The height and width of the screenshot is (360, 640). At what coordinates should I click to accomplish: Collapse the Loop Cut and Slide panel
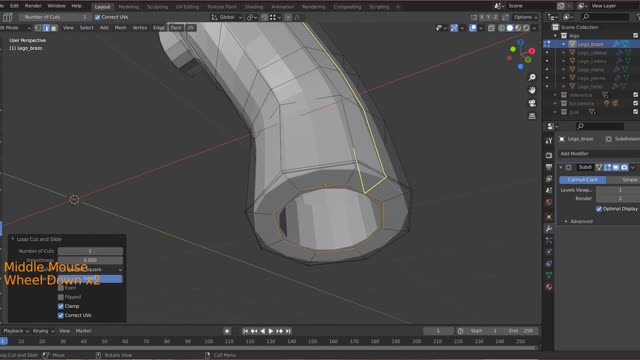coord(13,239)
